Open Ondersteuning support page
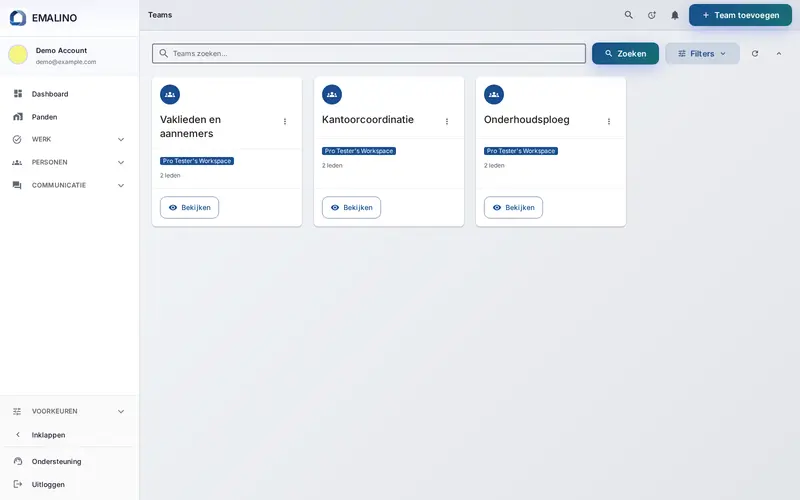Image resolution: width=800 pixels, height=500 pixels. 69,461
